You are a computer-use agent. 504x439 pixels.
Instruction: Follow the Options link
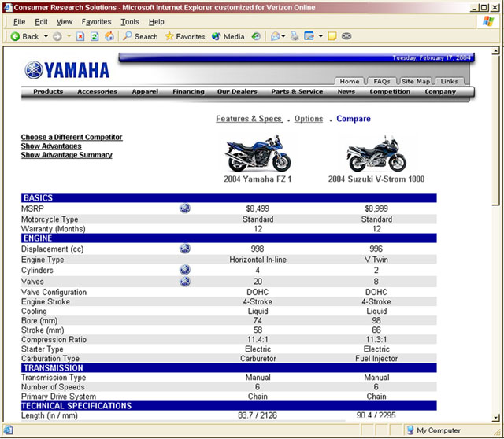click(x=309, y=119)
